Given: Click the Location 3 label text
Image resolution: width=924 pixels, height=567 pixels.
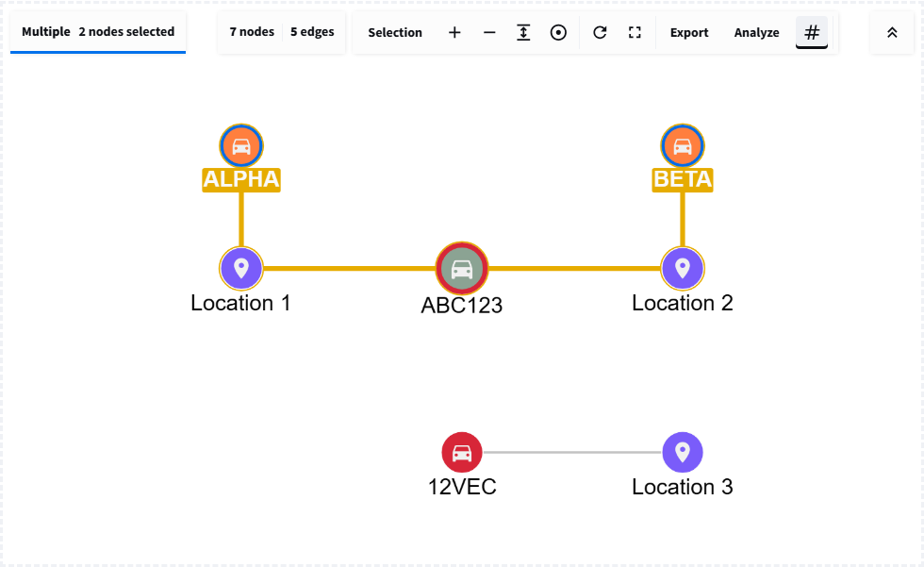Looking at the screenshot, I should click(x=683, y=487).
